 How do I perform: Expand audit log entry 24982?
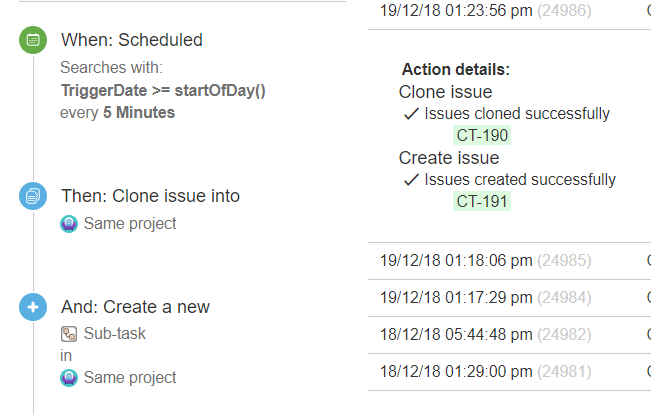click(509, 334)
